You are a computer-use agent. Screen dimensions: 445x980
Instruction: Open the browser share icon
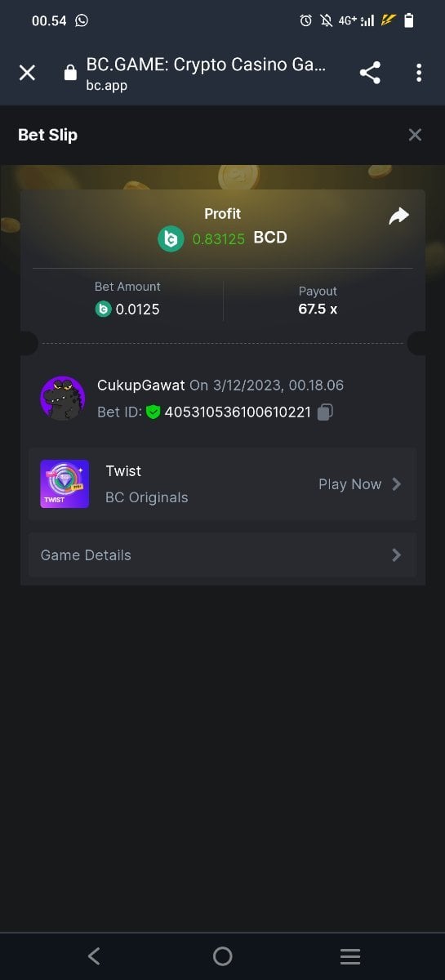[x=370, y=73]
